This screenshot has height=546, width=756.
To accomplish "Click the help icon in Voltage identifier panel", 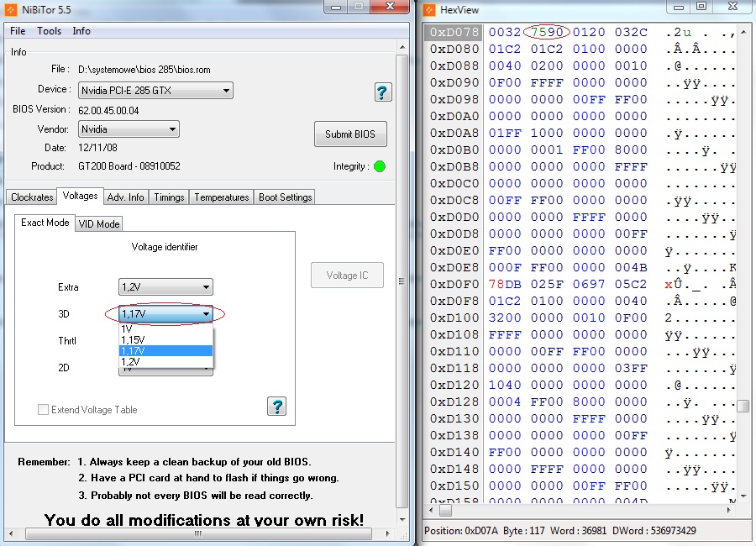I will [276, 406].
